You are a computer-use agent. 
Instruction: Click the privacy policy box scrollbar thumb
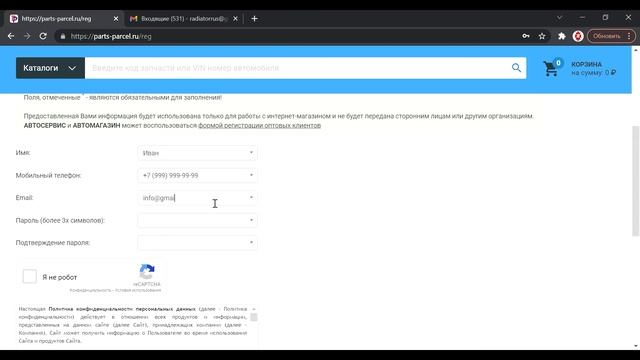[x=253, y=317]
